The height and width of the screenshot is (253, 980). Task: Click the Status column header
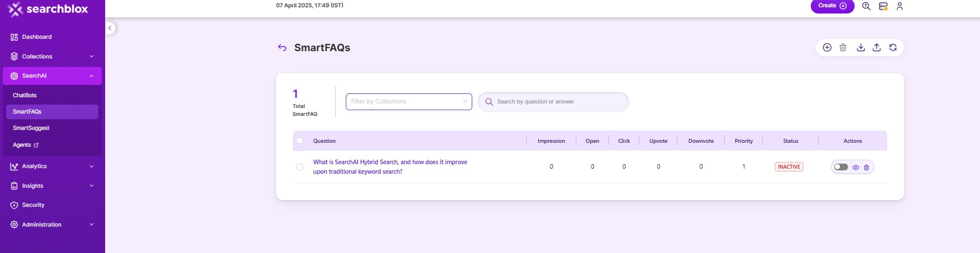791,141
